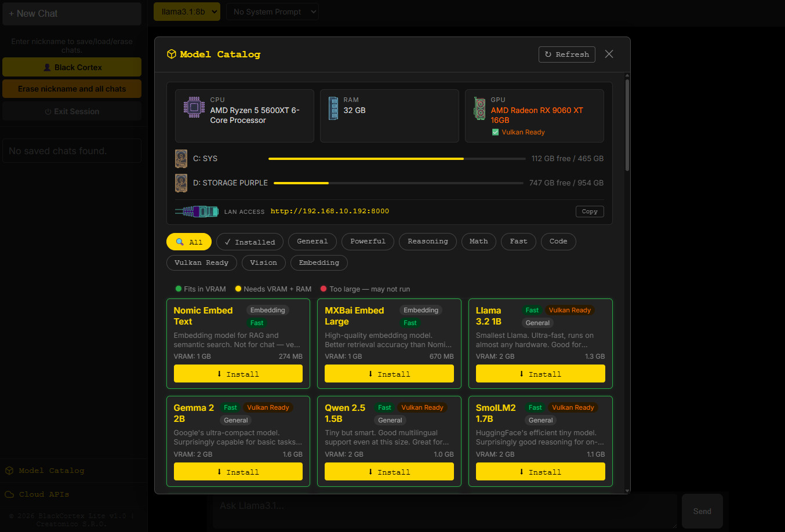Click the SmolLM2 1.7B title
This screenshot has width=785, height=532.
496,413
